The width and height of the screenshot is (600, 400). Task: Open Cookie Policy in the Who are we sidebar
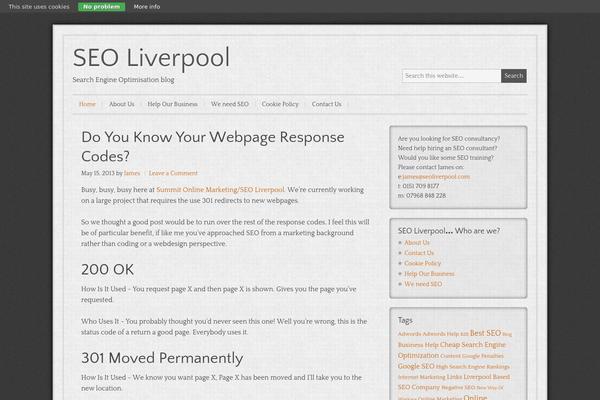click(x=423, y=263)
